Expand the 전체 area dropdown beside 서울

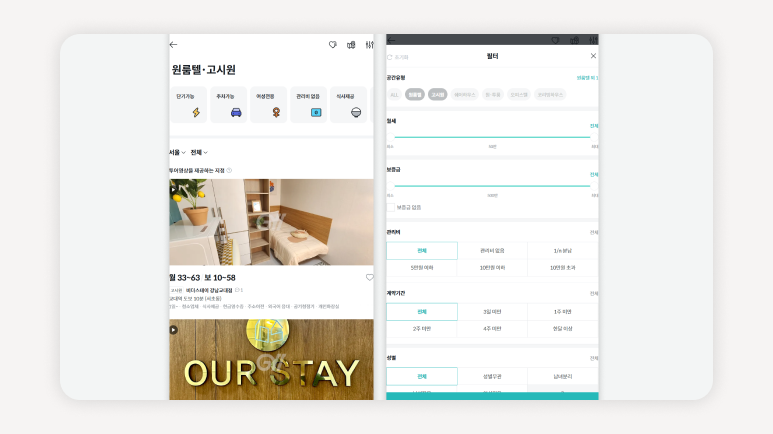click(x=199, y=152)
